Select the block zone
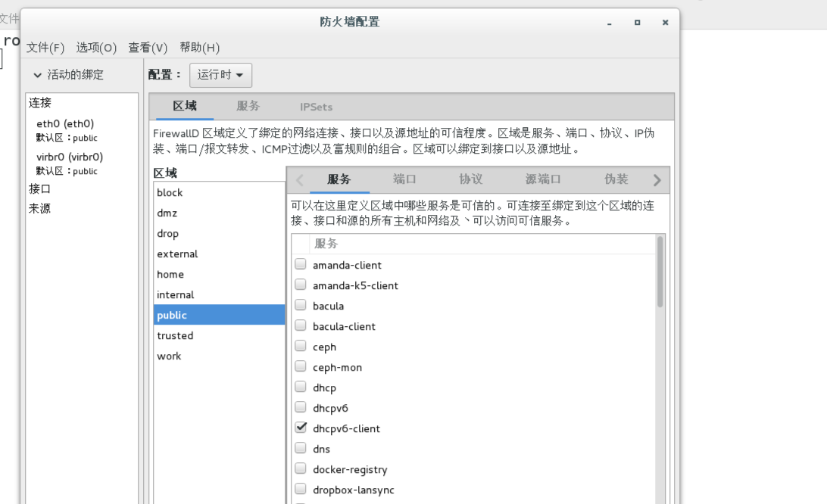The width and height of the screenshot is (827, 504). (x=219, y=192)
